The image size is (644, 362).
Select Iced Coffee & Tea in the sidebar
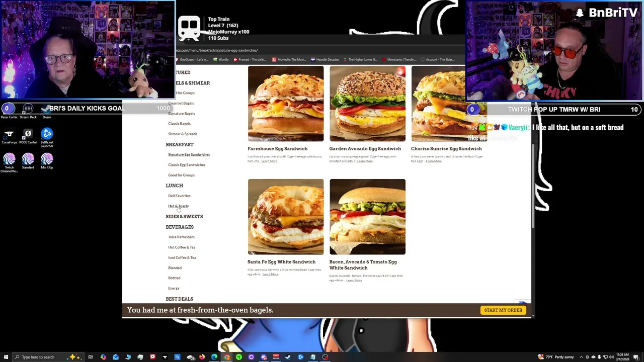click(182, 257)
